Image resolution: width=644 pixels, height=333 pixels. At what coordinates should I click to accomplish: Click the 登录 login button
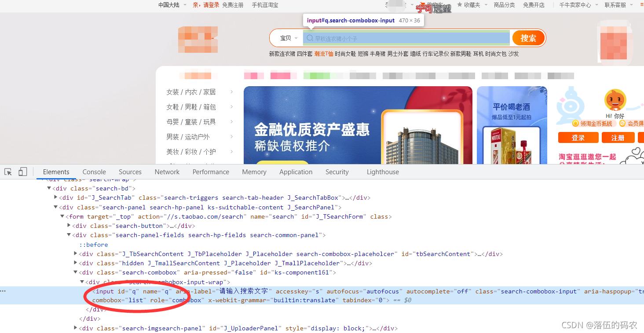pos(578,137)
